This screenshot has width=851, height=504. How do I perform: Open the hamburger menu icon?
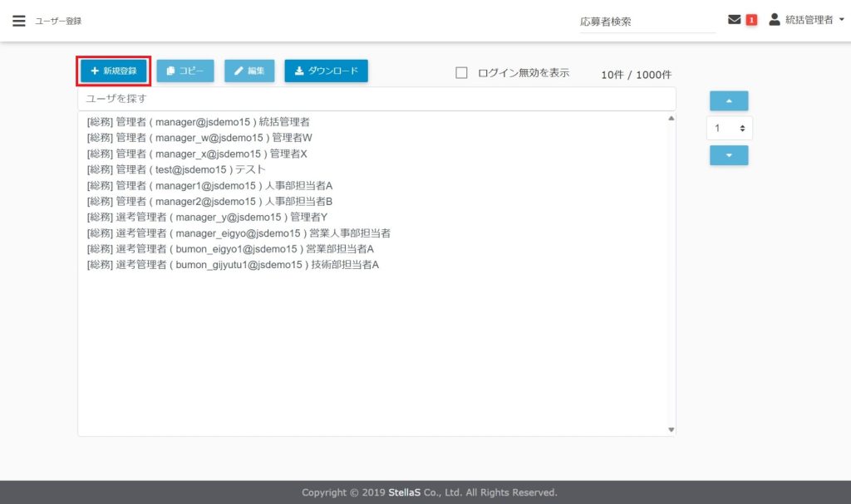pos(18,21)
